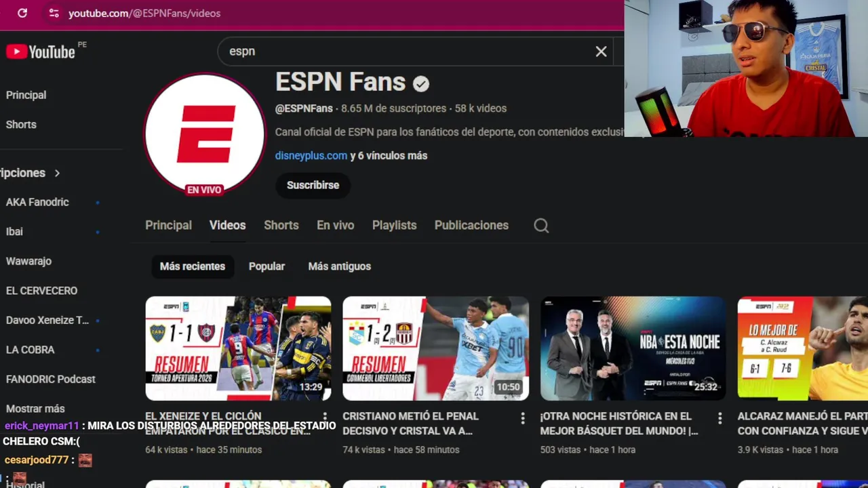Click the address bar URL youtube.com/@ESPNFans/videos

click(144, 13)
